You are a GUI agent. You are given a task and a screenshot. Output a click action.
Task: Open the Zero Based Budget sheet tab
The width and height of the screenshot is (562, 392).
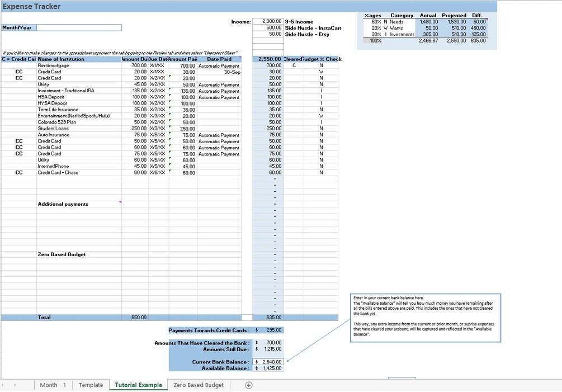tap(199, 385)
